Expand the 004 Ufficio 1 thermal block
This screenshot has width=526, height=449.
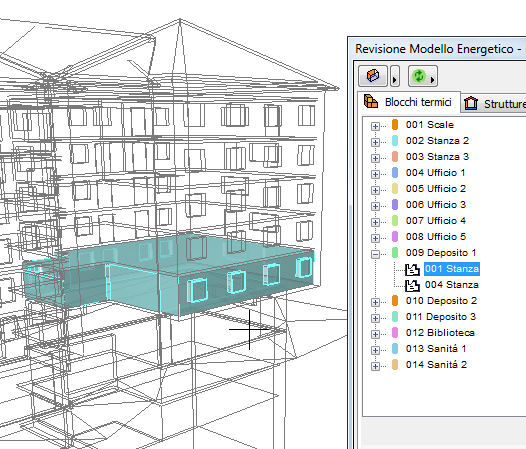375,174
